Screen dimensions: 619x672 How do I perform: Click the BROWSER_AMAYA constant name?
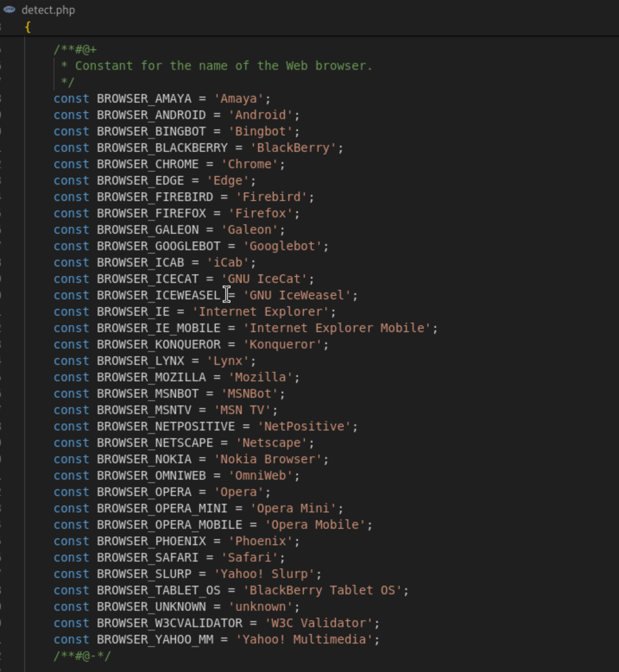(x=144, y=99)
